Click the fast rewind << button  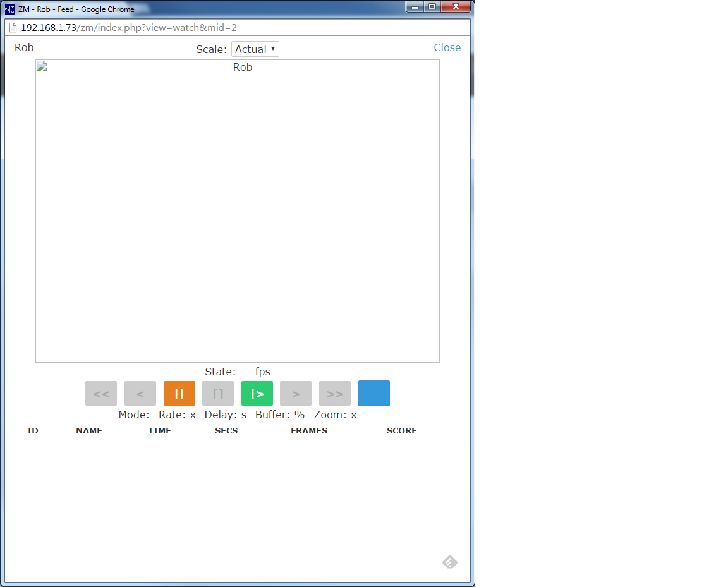point(101,394)
